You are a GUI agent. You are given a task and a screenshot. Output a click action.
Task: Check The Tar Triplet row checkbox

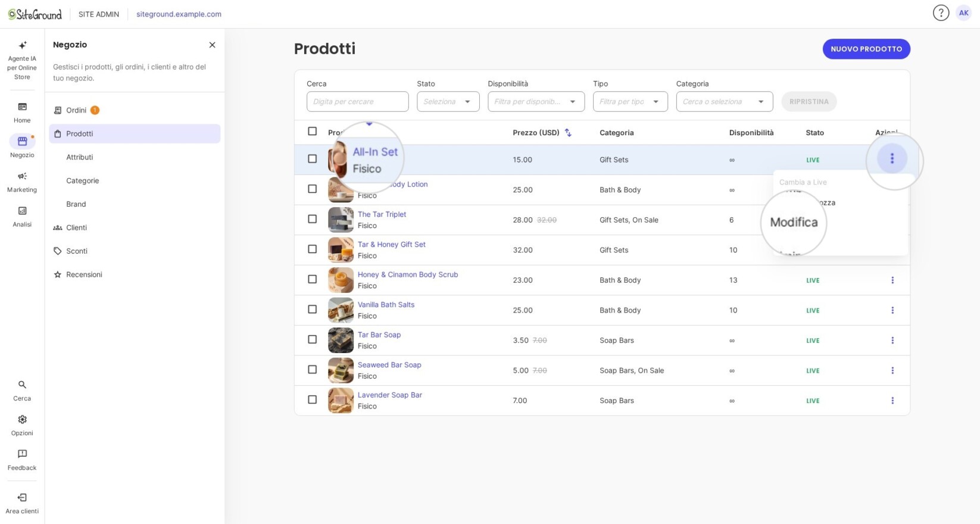(x=312, y=219)
